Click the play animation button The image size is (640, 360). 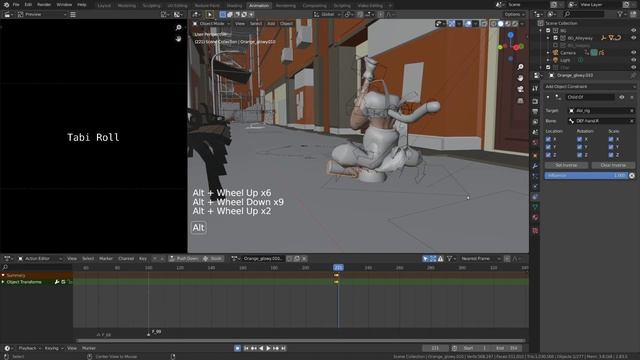[268, 348]
